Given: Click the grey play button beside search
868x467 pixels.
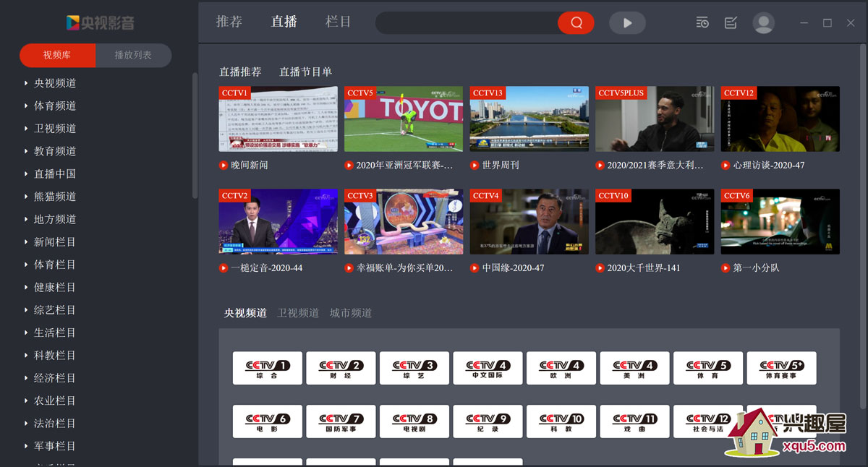Looking at the screenshot, I should click(x=627, y=22).
